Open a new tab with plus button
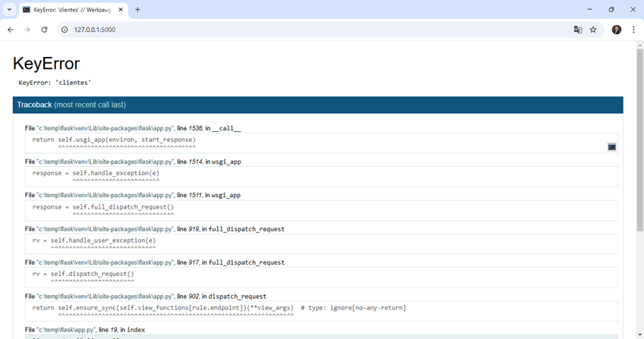 click(137, 10)
